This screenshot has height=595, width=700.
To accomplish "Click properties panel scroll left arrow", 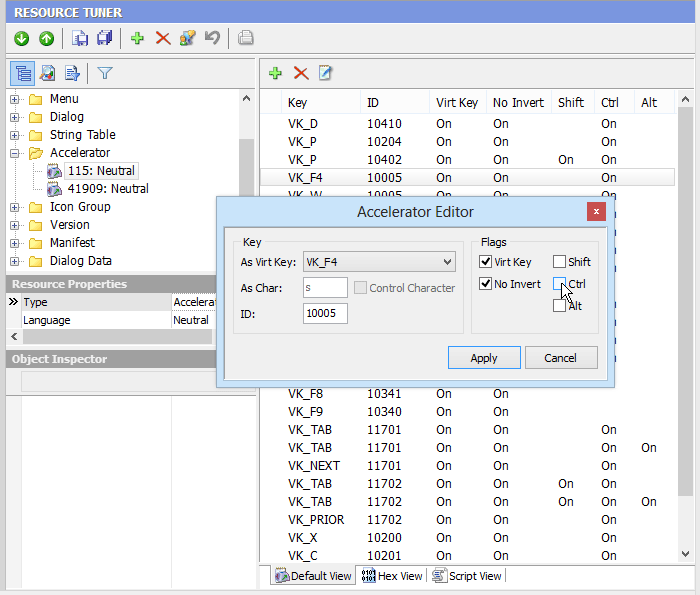I will tap(14, 337).
